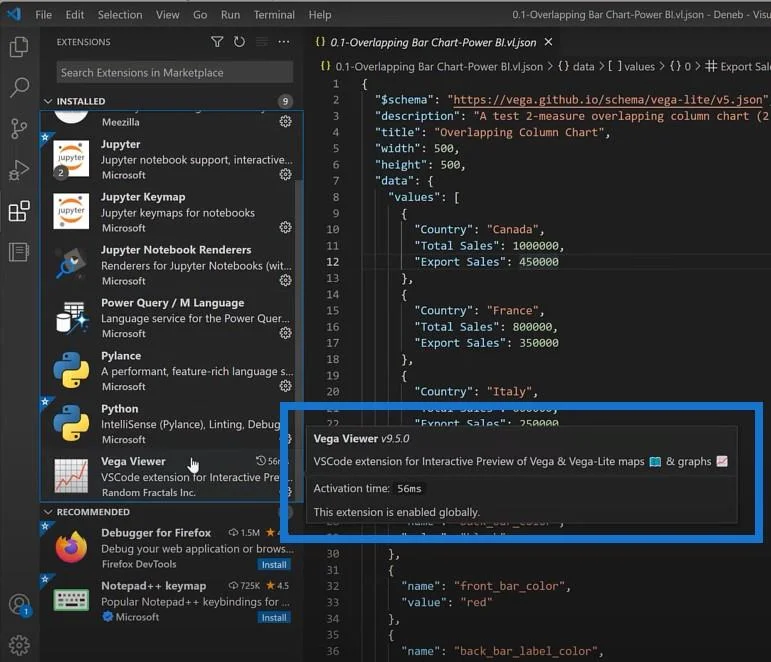Screen dimensions: 771x662
Task: Select the 0.1-Overlapping Bar Chart-Power BI.vl.json tab
Action: tap(433, 42)
